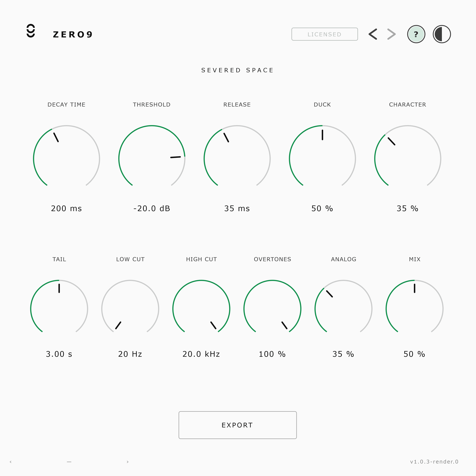The image size is (476, 476).
Task: Click the 3.00 s tail value
Action: pyautogui.click(x=59, y=354)
